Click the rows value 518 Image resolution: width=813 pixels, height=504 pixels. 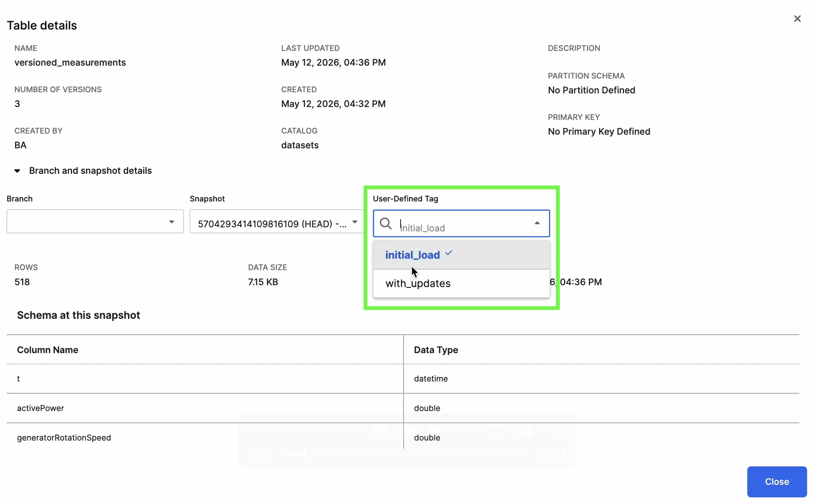click(x=22, y=282)
